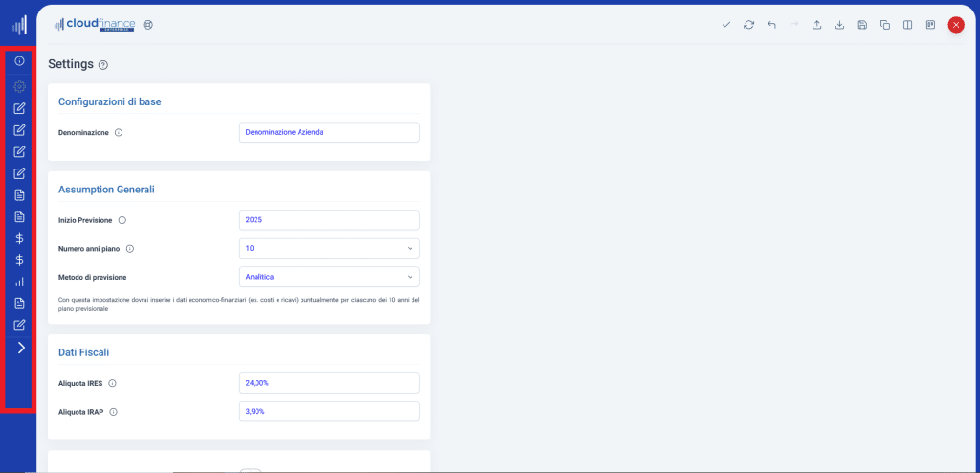Show info tooltip for Aliquota IRES
980x473 pixels.
coord(112,383)
